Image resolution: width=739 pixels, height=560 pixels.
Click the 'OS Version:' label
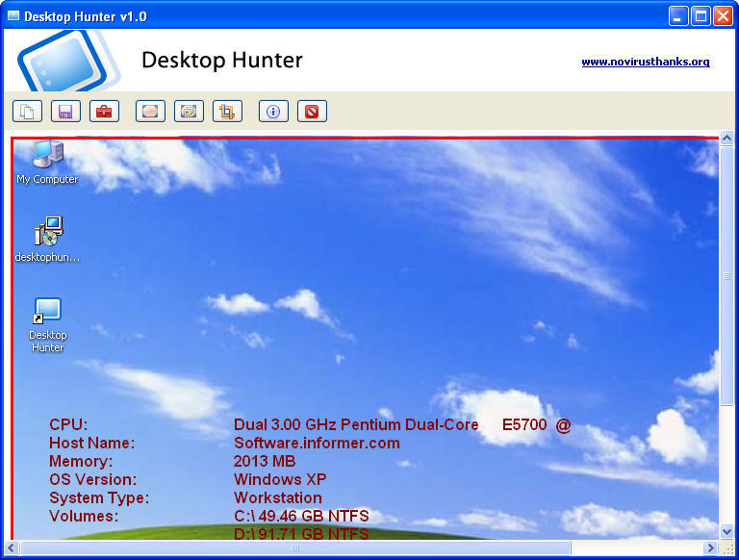point(92,479)
